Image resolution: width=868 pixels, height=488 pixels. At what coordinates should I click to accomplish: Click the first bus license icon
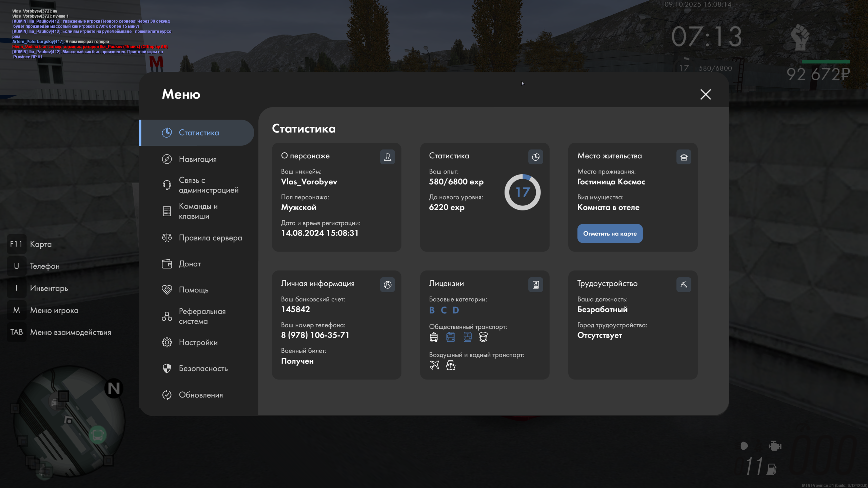pos(434,337)
